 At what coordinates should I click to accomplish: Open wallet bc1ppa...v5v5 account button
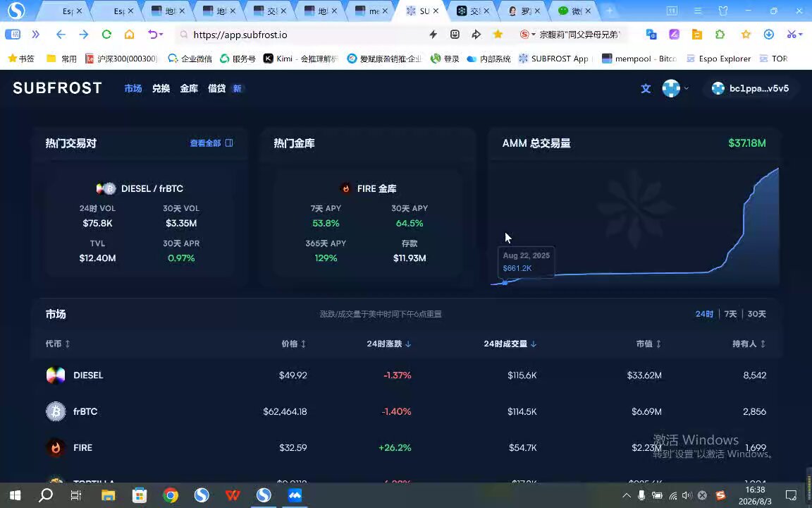coord(751,88)
